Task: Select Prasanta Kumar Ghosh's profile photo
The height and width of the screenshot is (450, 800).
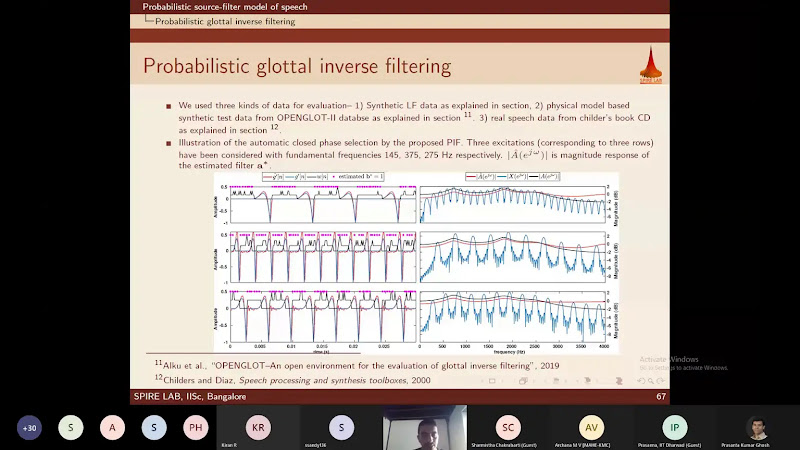Action: click(758, 428)
